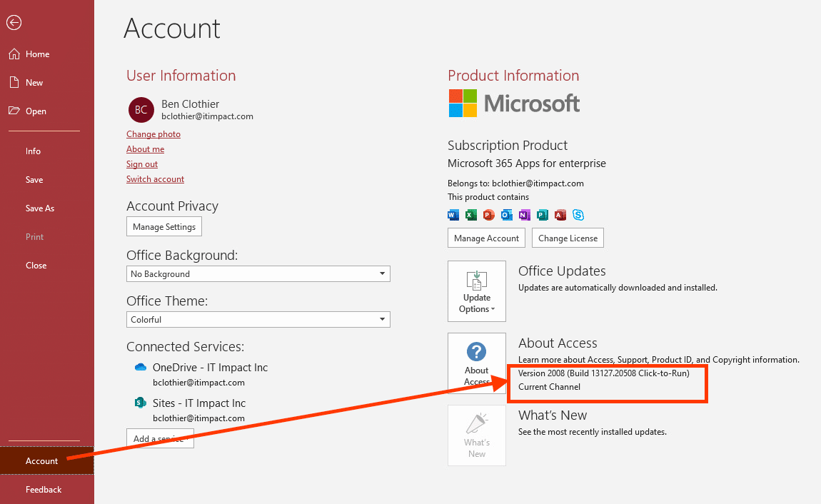
Task: Open the Update Options dropdown
Action: [x=476, y=291]
